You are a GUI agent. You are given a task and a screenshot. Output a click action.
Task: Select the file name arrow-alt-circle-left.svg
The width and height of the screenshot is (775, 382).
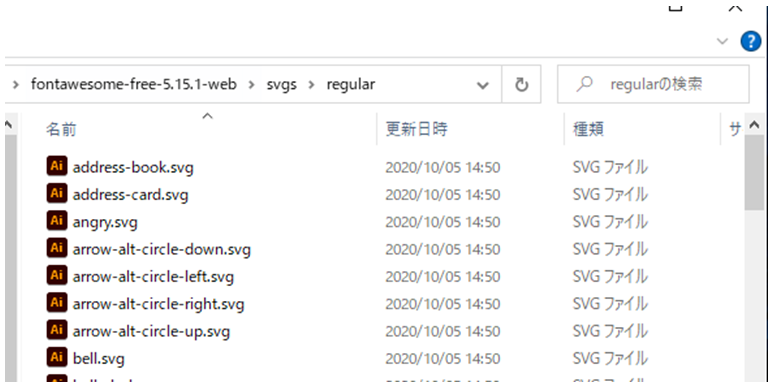[x=153, y=277]
